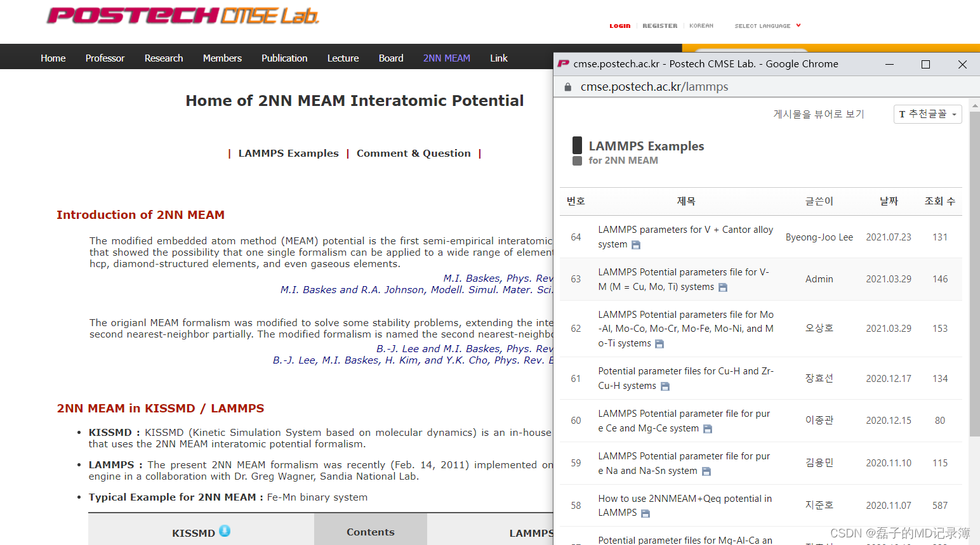Click the attachment icon on post 61
This screenshot has width=980, height=545.
point(665,386)
